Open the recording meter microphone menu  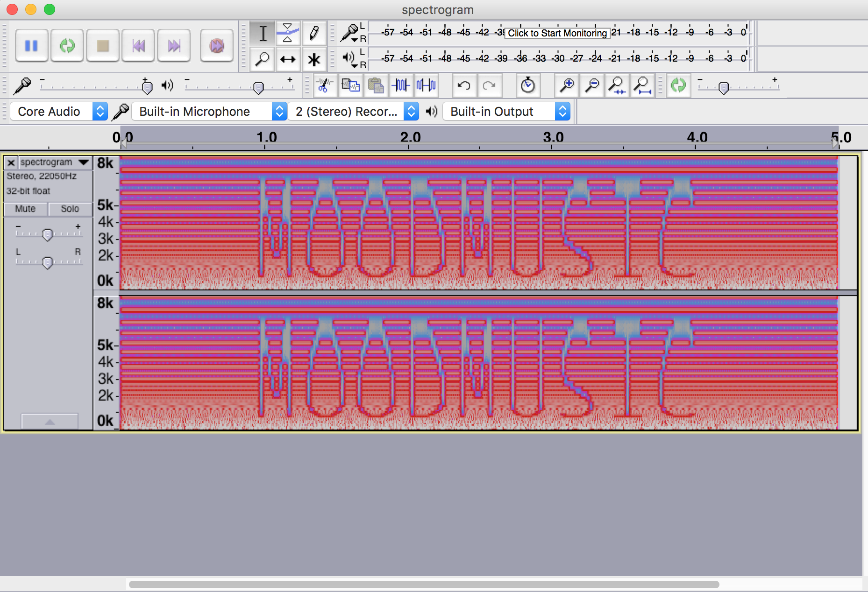click(349, 33)
